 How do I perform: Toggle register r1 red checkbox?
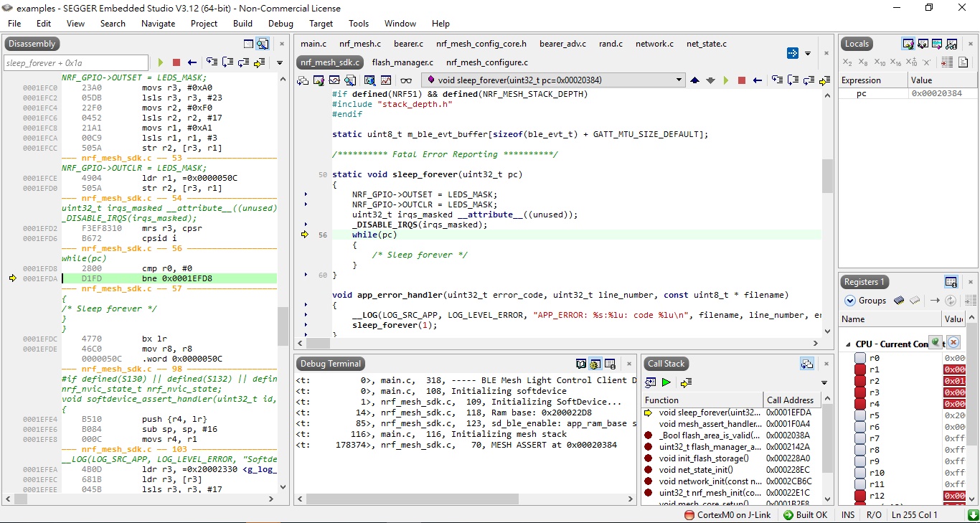point(860,369)
